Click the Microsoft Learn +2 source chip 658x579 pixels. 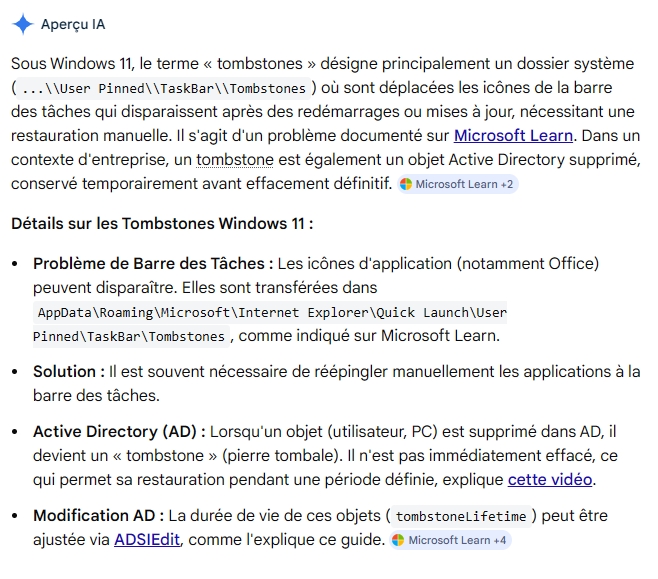click(457, 184)
